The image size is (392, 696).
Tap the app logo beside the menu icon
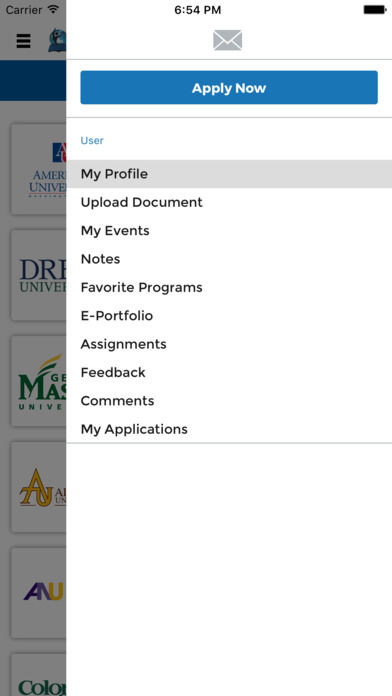[x=57, y=40]
